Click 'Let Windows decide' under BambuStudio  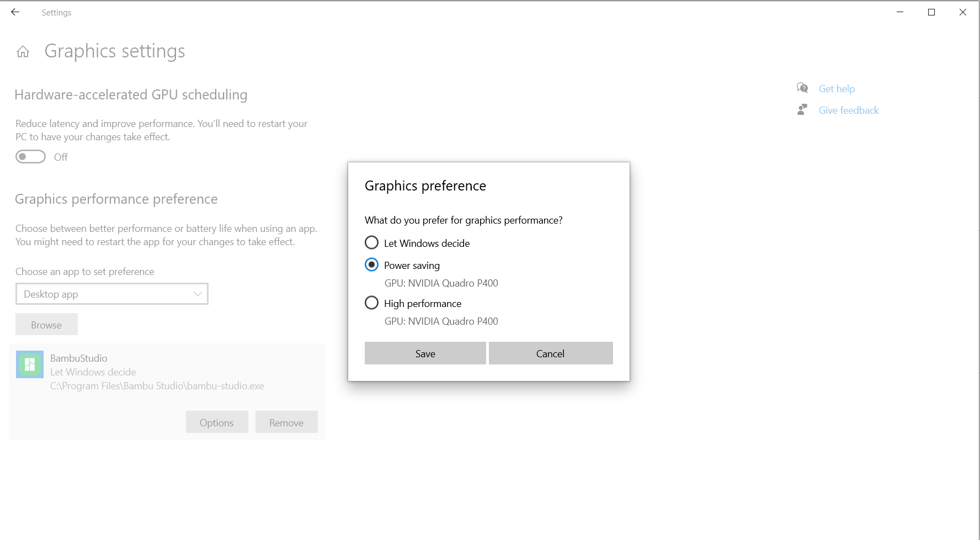pyautogui.click(x=93, y=372)
